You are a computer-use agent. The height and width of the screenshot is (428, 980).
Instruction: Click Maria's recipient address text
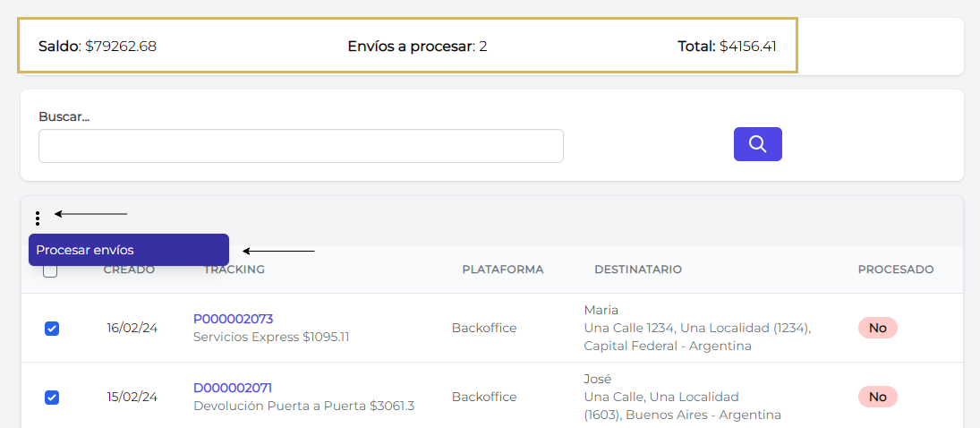point(696,328)
